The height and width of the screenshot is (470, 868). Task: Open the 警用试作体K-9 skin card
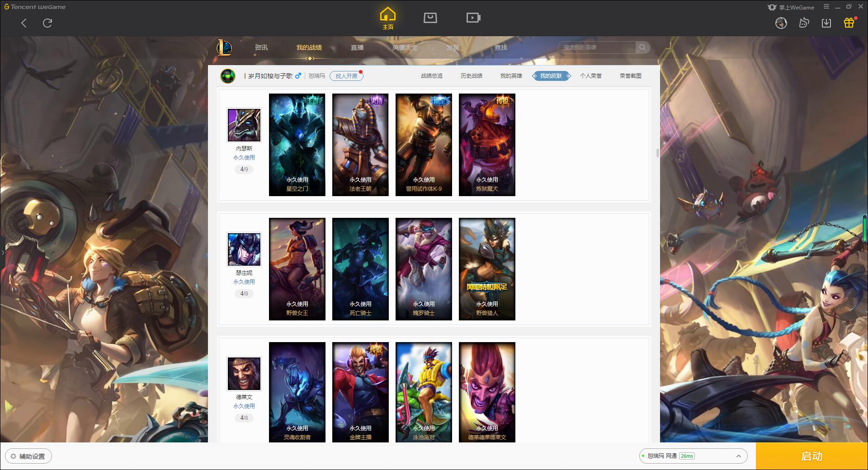coord(424,145)
